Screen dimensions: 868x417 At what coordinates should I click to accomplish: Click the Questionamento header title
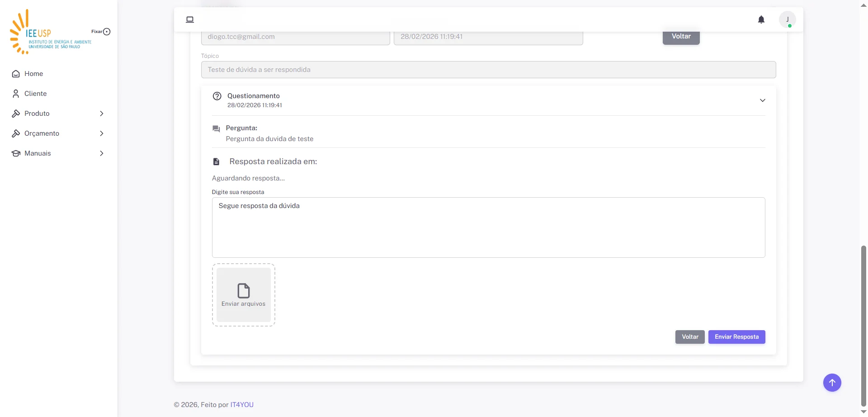coord(254,96)
